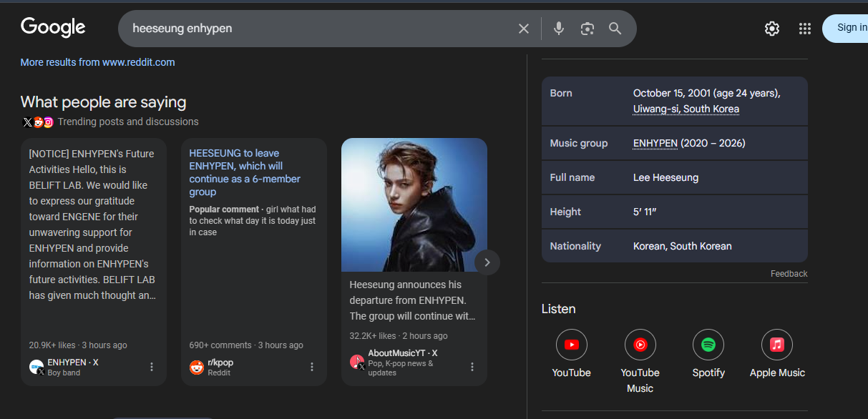Click Heeseung photo in AboutMusicYT post
The image size is (868, 419).
(x=414, y=204)
